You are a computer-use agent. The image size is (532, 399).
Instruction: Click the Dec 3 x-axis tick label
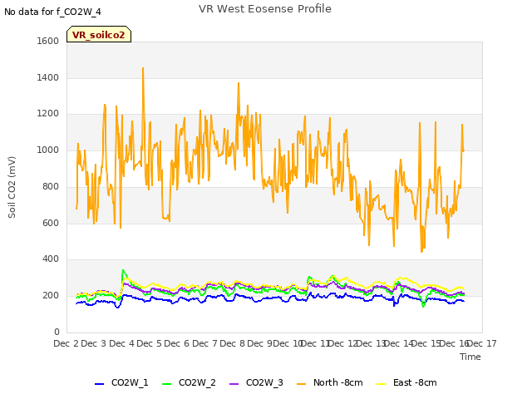(94, 343)
